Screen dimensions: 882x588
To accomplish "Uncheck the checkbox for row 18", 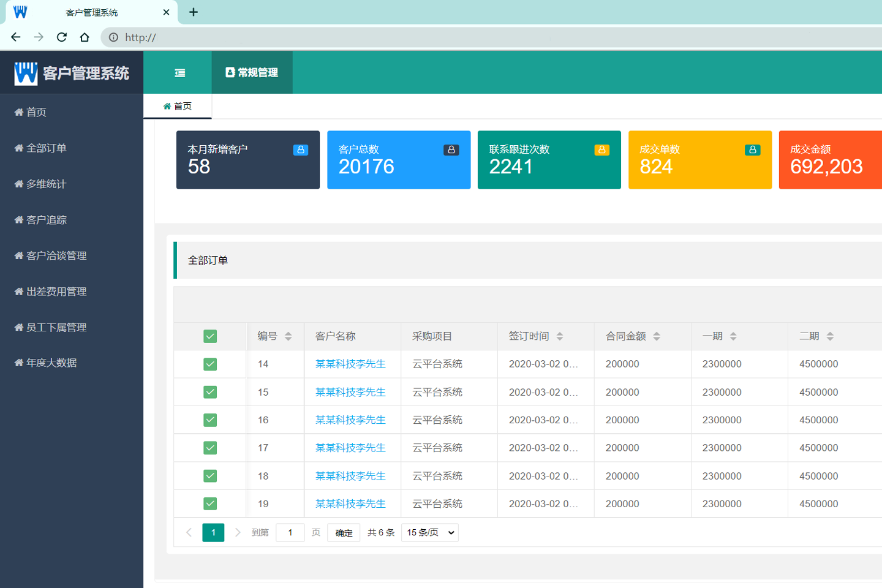I will [210, 476].
